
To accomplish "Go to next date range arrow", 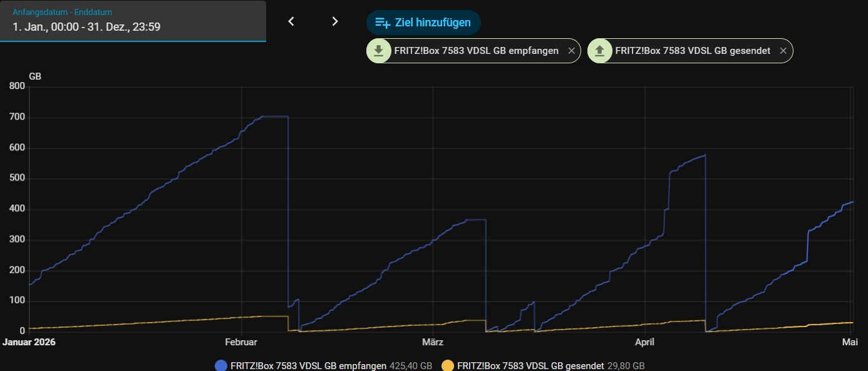I will click(x=335, y=21).
